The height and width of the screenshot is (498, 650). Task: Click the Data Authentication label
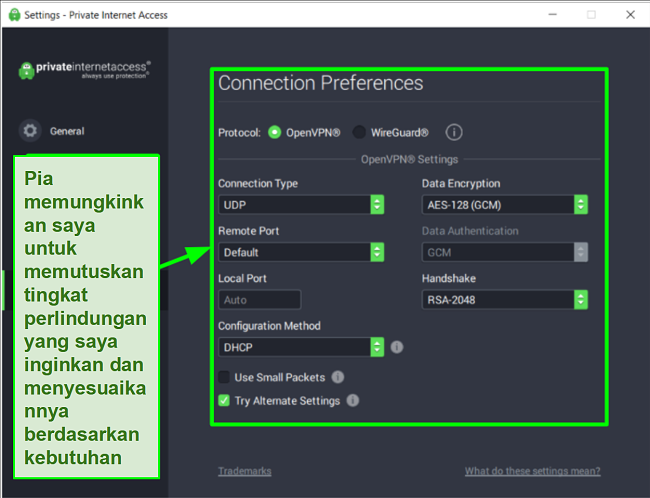pyautogui.click(x=470, y=231)
